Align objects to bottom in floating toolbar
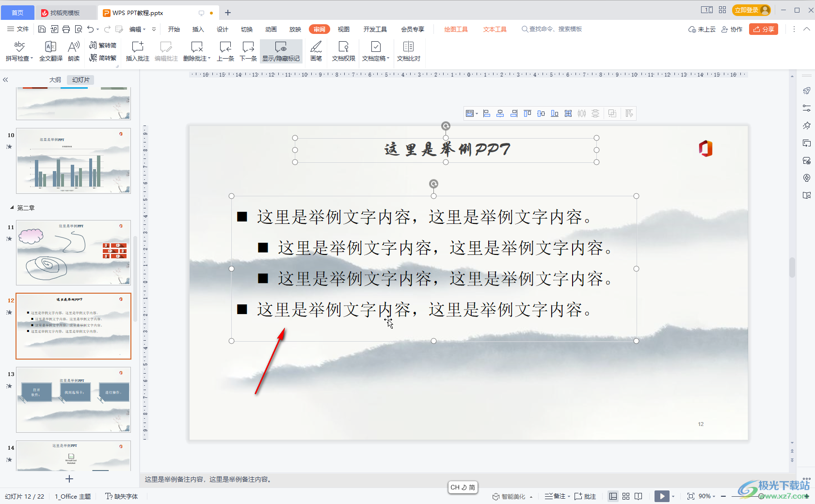Viewport: 815px width, 504px height. [x=555, y=113]
